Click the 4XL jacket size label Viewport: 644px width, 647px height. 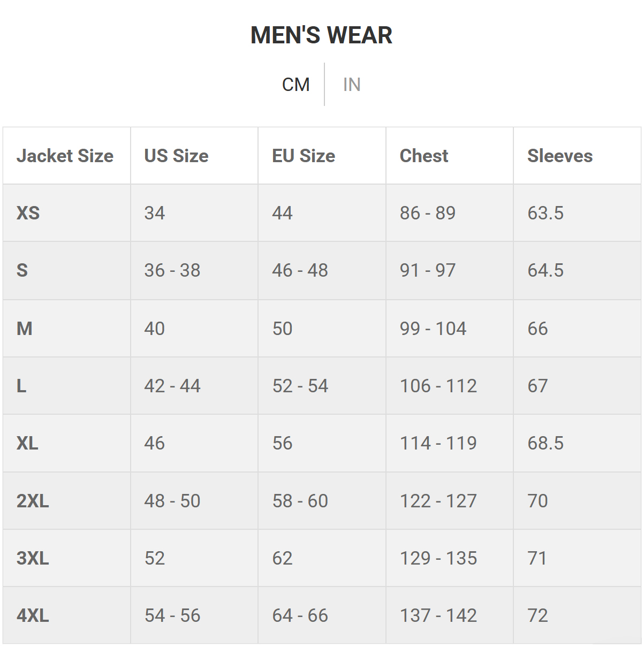pos(33,615)
